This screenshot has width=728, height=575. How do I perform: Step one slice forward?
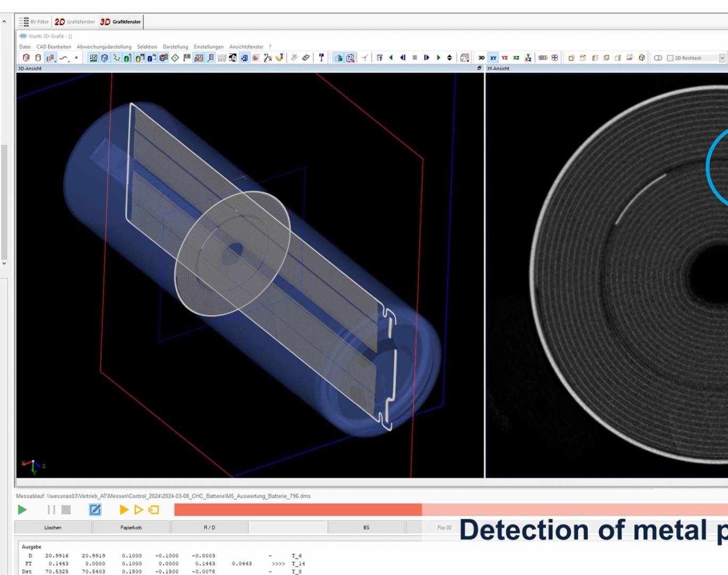(426, 57)
